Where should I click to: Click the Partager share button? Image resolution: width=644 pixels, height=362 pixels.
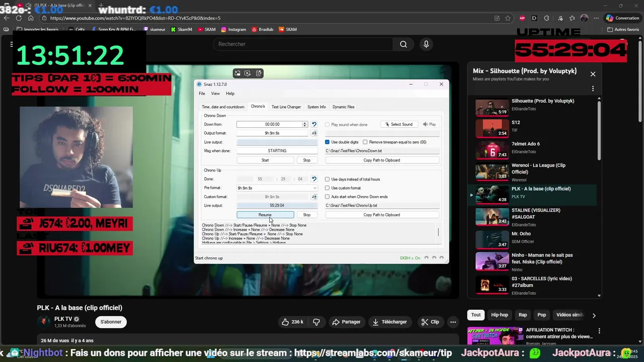(x=346, y=322)
